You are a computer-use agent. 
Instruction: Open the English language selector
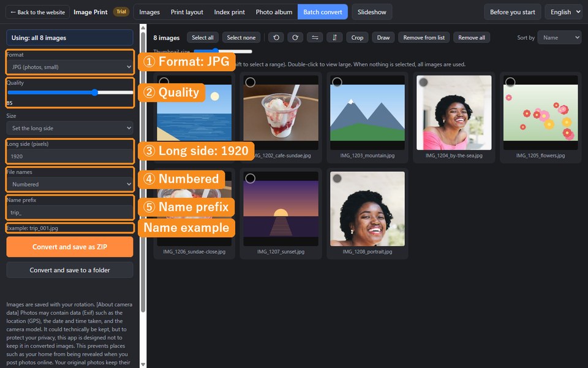pyautogui.click(x=563, y=12)
